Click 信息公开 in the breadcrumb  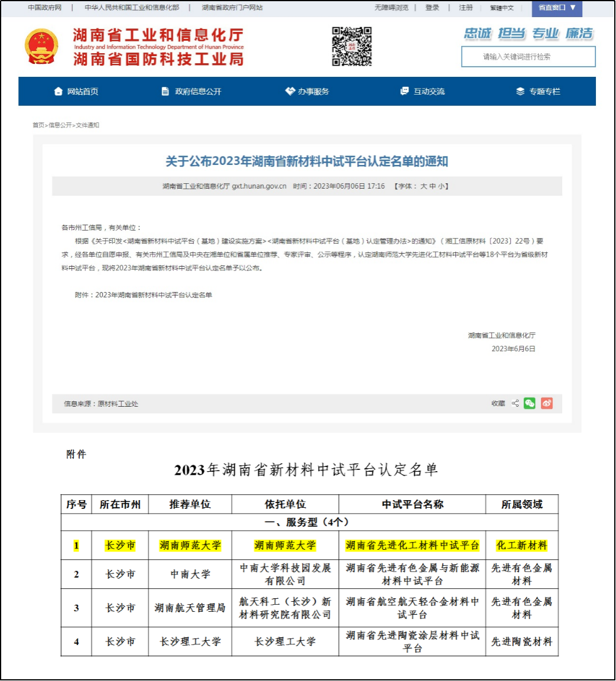60,125
